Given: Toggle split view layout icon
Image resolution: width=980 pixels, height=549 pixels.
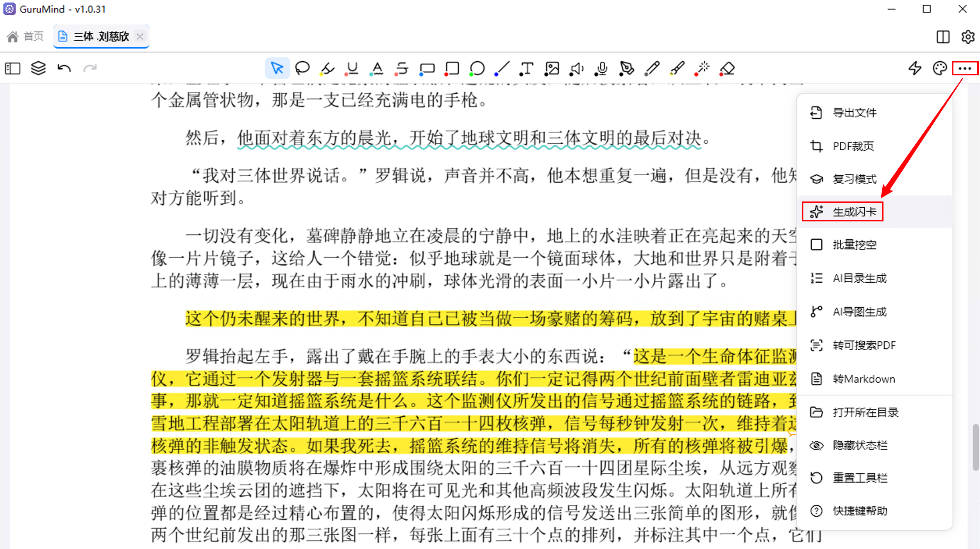Looking at the screenshot, I should (x=943, y=37).
